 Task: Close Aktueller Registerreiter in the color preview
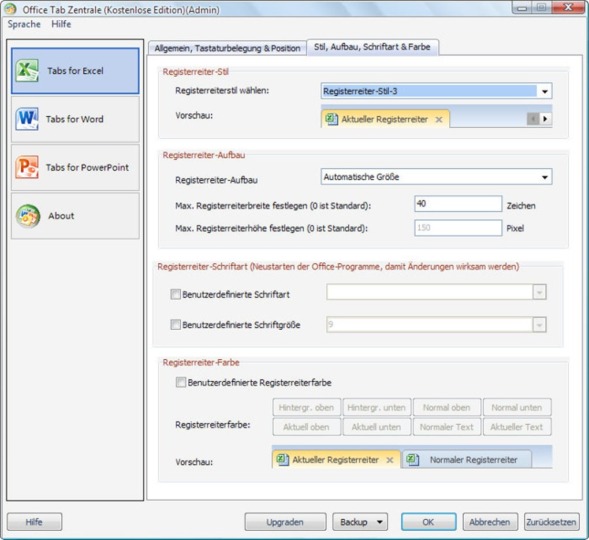click(x=390, y=460)
